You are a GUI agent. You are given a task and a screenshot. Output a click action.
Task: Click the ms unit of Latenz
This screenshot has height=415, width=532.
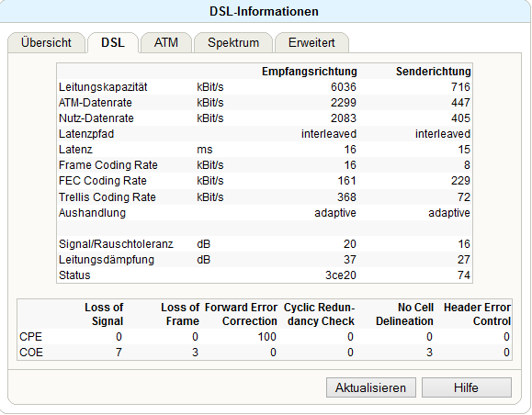click(x=205, y=150)
